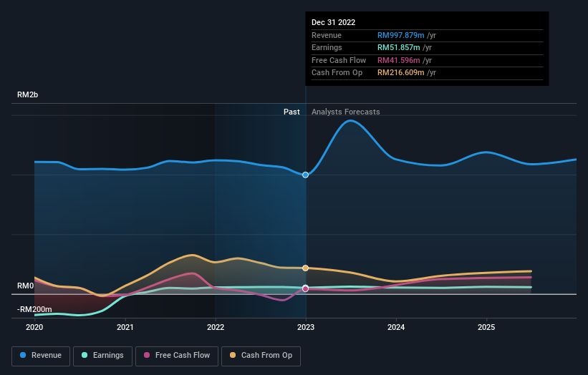
Task: Click the Free Cash Flow label in tooltip
Action: coord(339,60)
